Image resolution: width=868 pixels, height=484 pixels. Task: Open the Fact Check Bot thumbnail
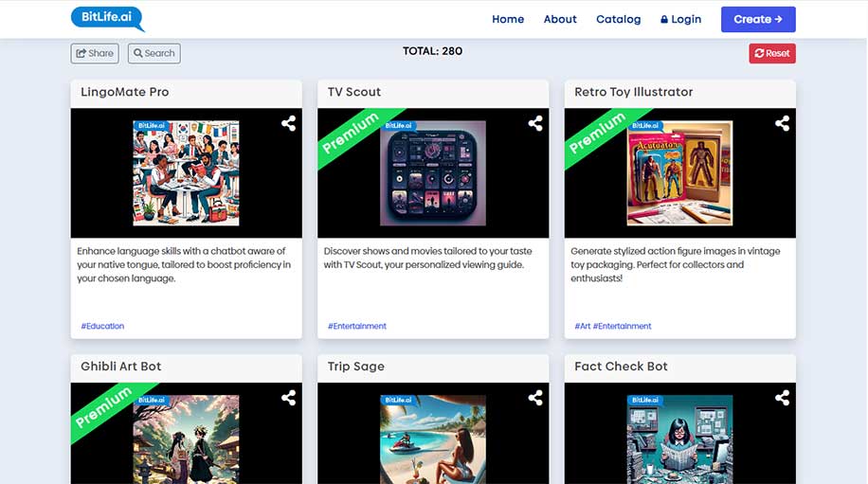pyautogui.click(x=679, y=439)
